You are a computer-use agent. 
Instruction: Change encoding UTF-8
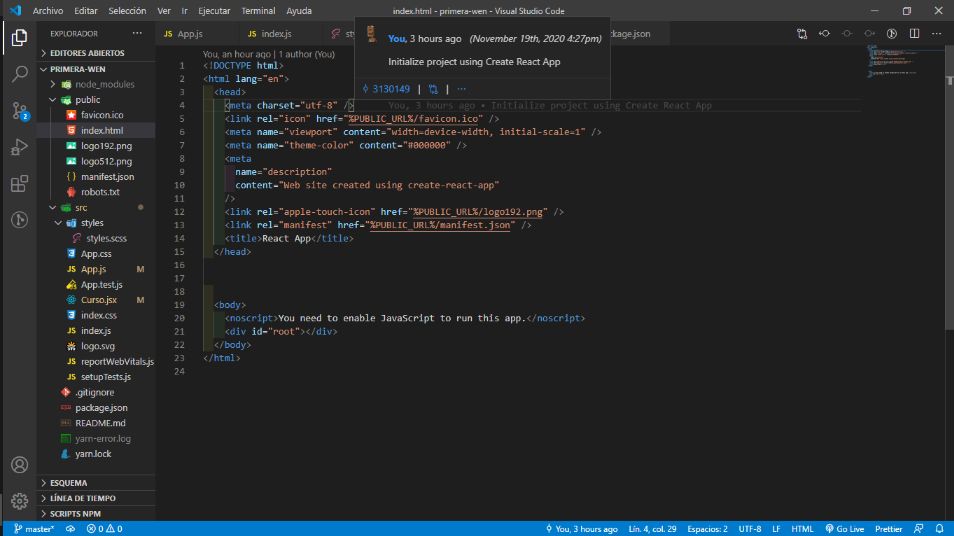pyautogui.click(x=750, y=529)
